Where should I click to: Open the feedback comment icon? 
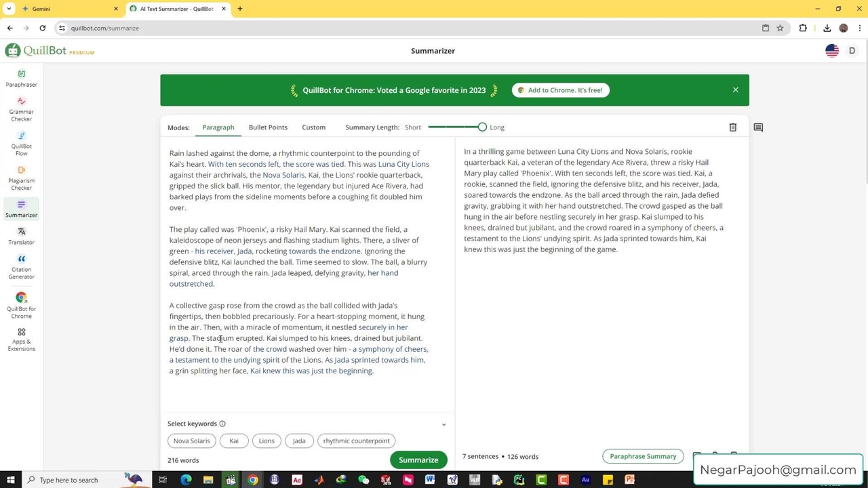click(758, 127)
